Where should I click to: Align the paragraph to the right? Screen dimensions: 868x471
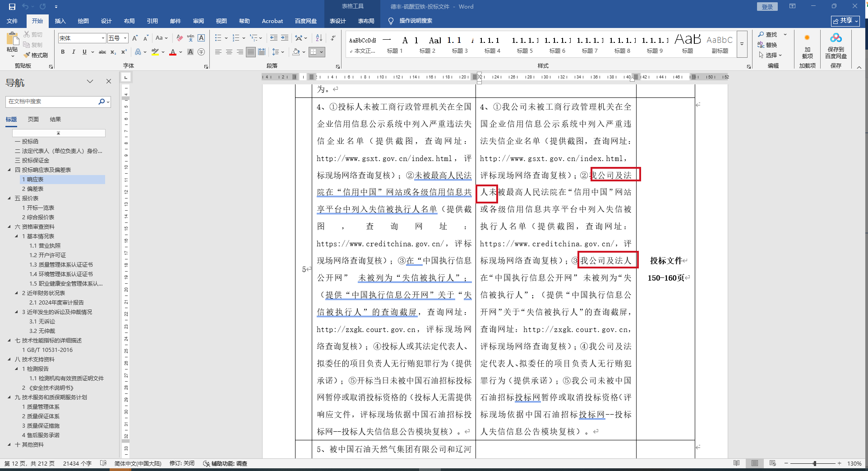pyautogui.click(x=240, y=52)
